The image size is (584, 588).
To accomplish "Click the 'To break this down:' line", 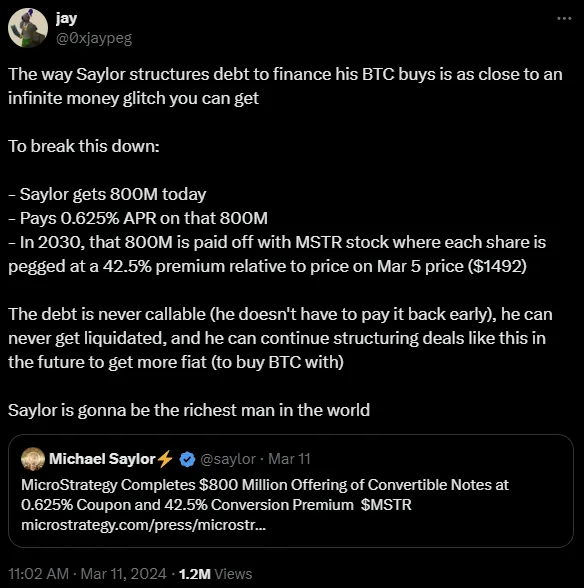I will coord(84,146).
